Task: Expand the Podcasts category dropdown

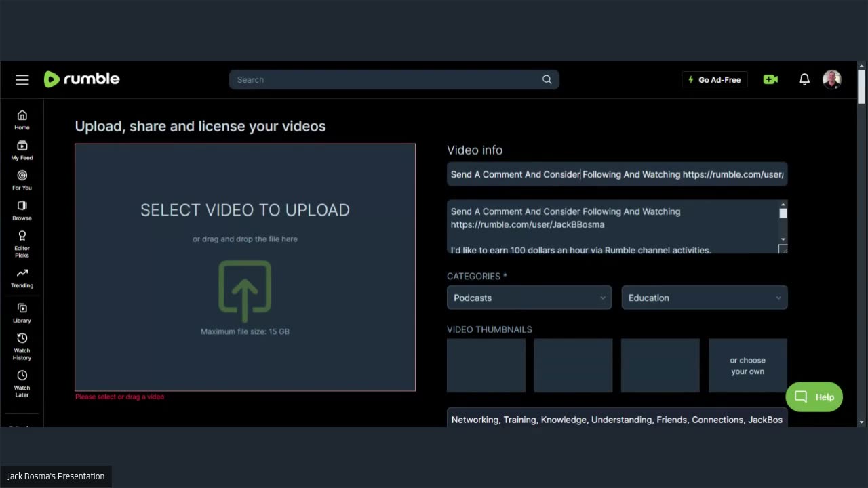Action: 529,298
